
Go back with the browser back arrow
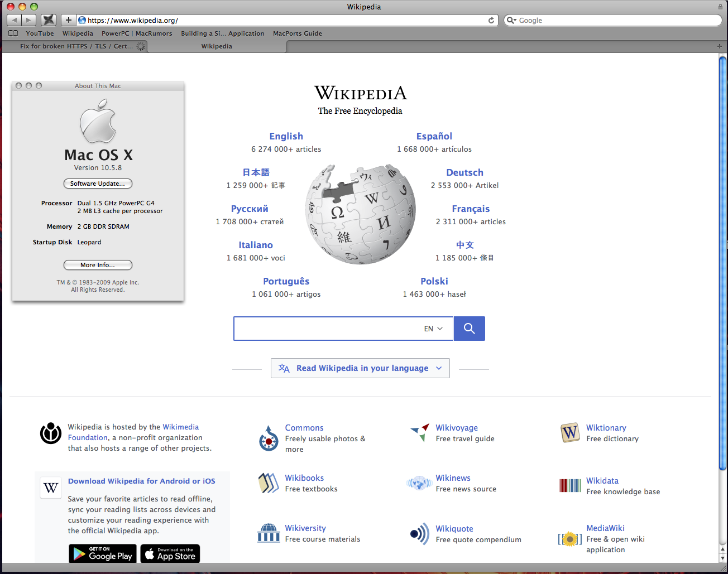click(x=15, y=20)
